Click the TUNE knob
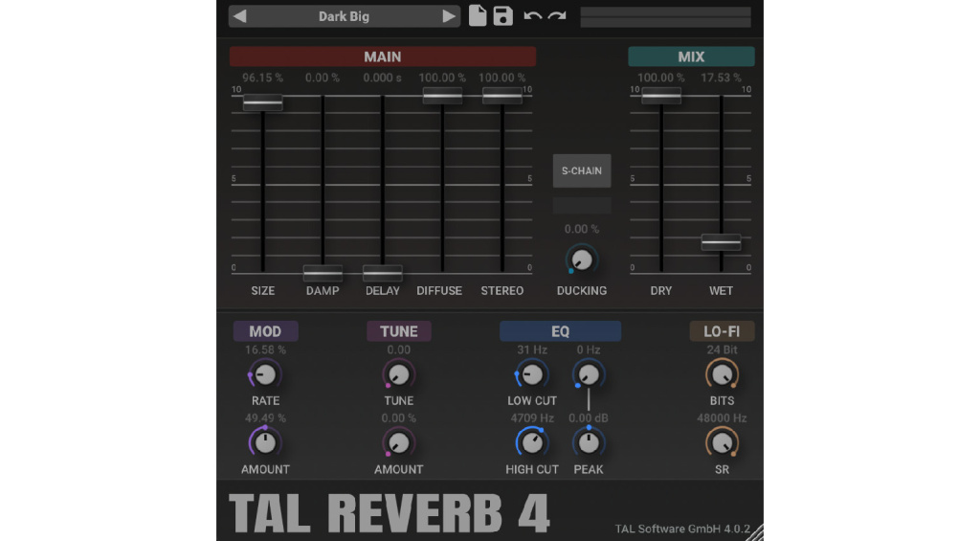The width and height of the screenshot is (980, 541). click(x=398, y=374)
